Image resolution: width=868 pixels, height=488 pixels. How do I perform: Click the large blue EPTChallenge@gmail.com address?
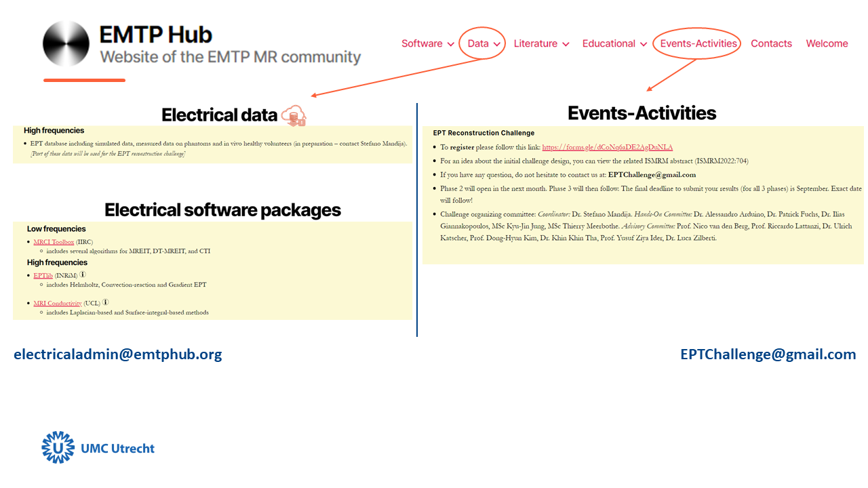pyautogui.click(x=768, y=354)
